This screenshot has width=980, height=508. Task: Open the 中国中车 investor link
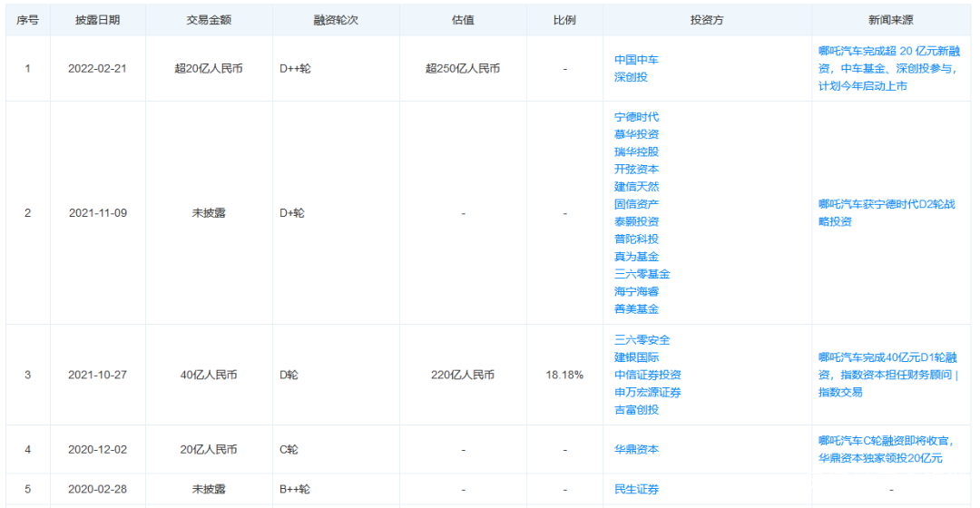point(636,60)
